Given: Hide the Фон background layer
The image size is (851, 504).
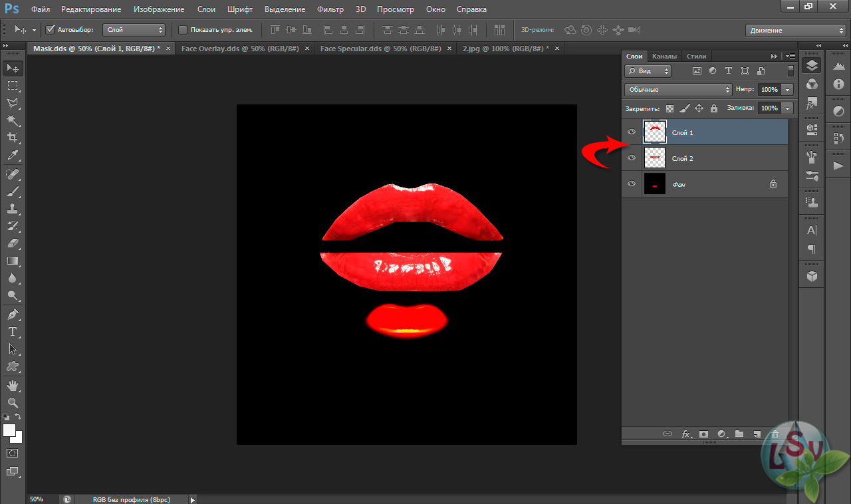Looking at the screenshot, I should tap(632, 184).
